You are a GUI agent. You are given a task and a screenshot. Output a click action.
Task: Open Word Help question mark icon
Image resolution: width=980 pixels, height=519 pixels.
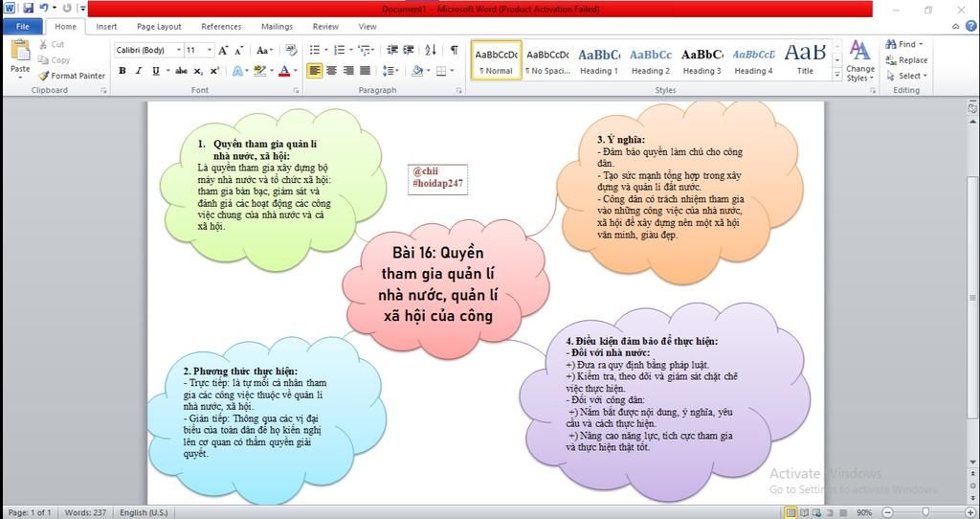[970, 27]
